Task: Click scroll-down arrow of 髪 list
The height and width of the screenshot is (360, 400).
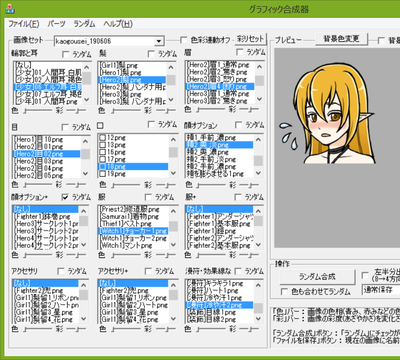Action: click(x=171, y=99)
